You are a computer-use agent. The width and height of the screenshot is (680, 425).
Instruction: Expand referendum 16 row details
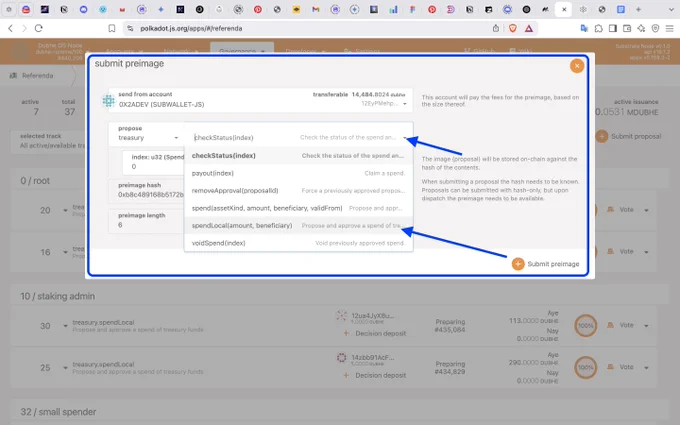[65, 252]
